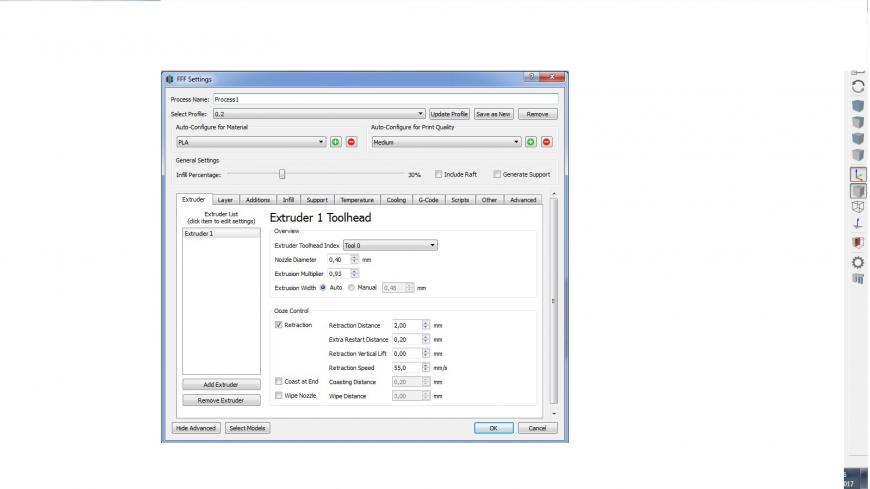Remove the PLA material with red minus
870x489 pixels.
pos(351,142)
